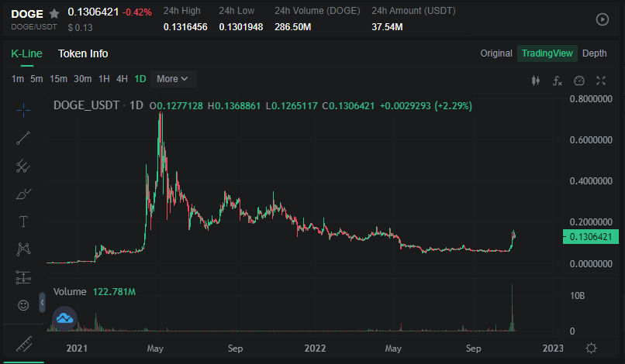The image size is (625, 364).
Task: Switch to the K-Line tab
Action: [x=26, y=53]
